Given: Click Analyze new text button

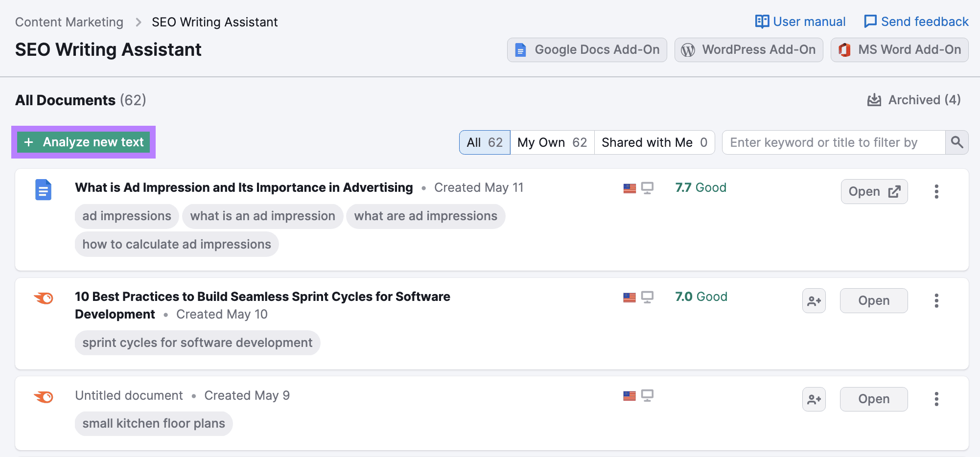Looking at the screenshot, I should [84, 142].
